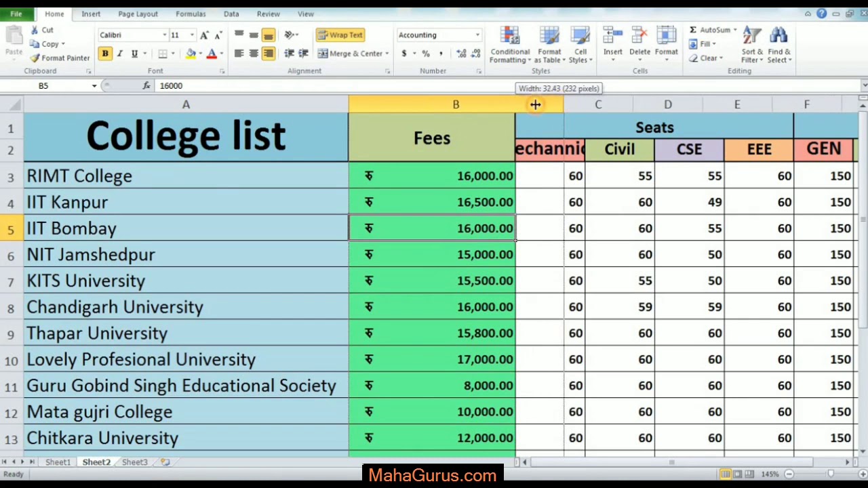The height and width of the screenshot is (488, 868).
Task: Switch to the Page Layout tab
Action: tap(138, 14)
